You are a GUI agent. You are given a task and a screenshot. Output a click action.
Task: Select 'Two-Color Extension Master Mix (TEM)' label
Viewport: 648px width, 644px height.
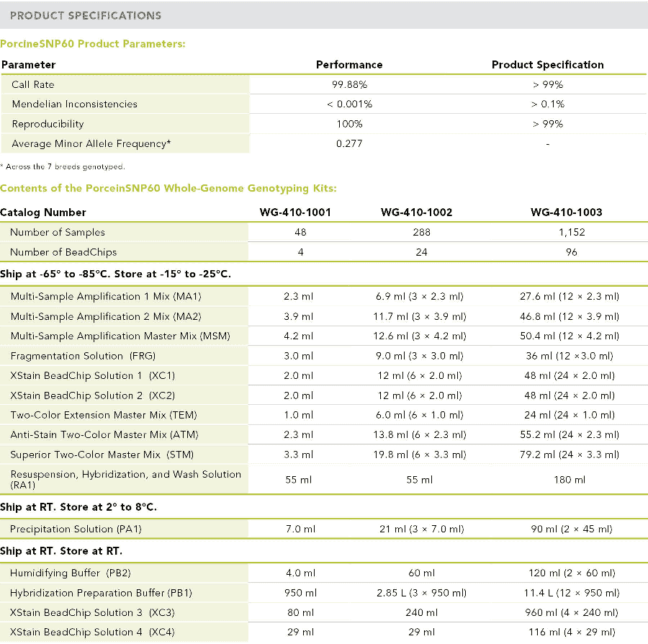coord(104,415)
